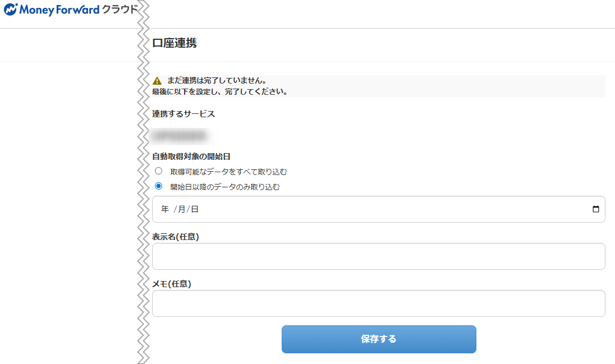Image resolution: width=615 pixels, height=364 pixels.
Task: Click the 表示名(任意) field label
Action: pos(176,237)
